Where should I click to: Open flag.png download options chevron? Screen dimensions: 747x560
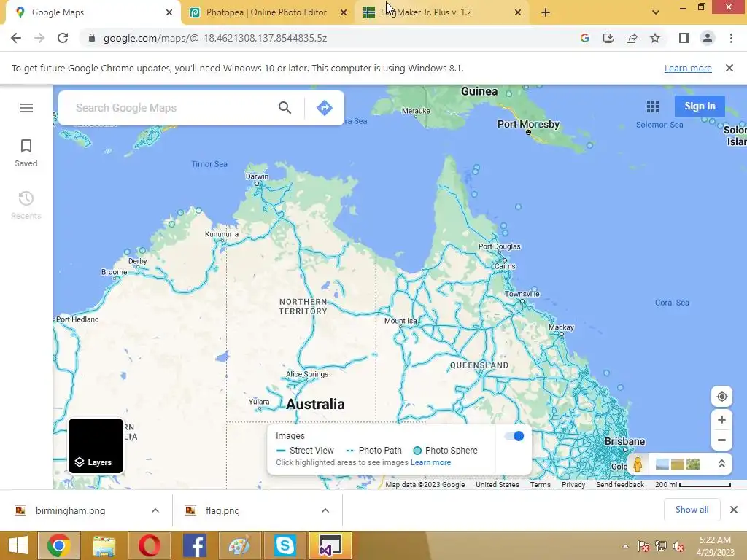click(x=325, y=510)
